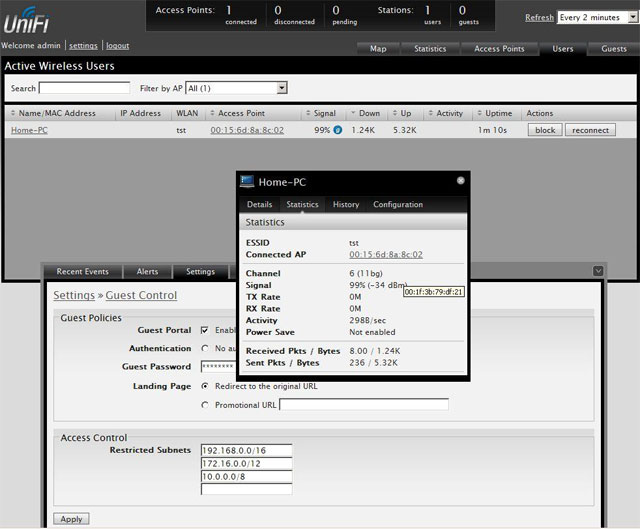Sort by Uptime column
This screenshot has width=640, height=529.
pos(494,113)
